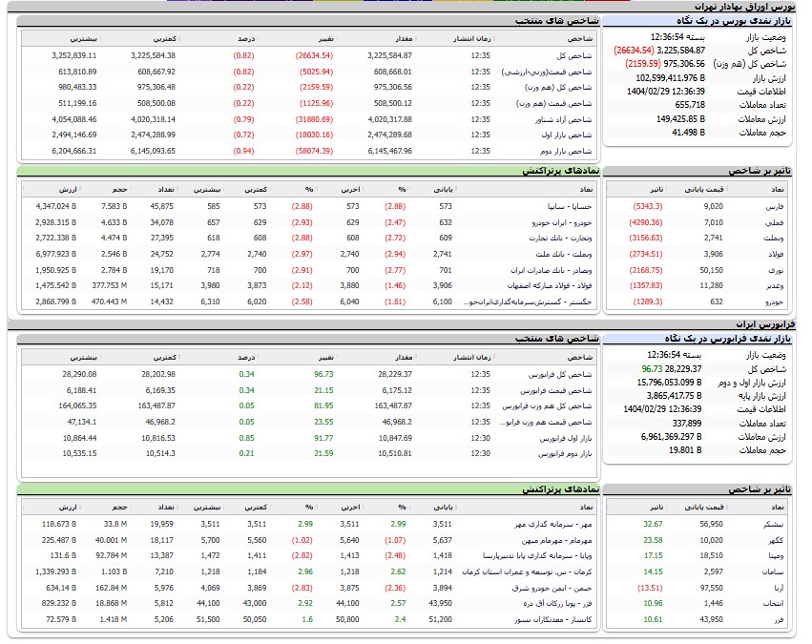The height and width of the screenshot is (644, 812).
Task: Click the بورس اوراق بهادار تهران section title
Action: point(744,7)
